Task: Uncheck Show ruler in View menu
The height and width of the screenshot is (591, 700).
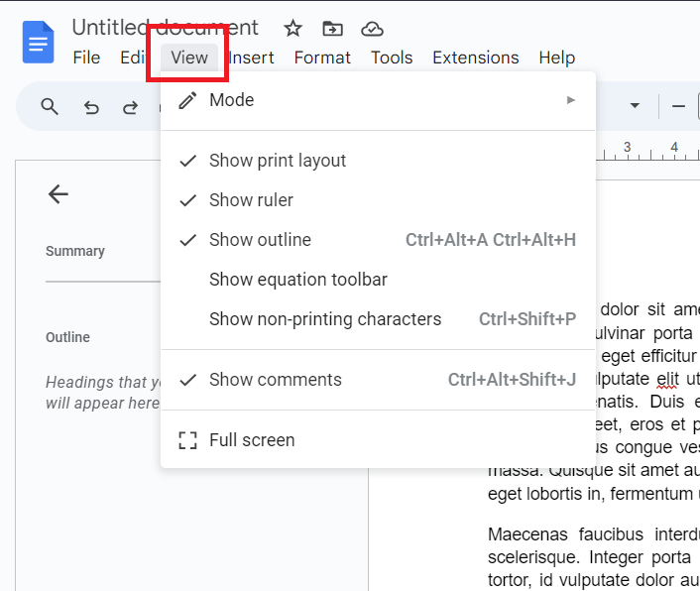Action: (x=251, y=200)
